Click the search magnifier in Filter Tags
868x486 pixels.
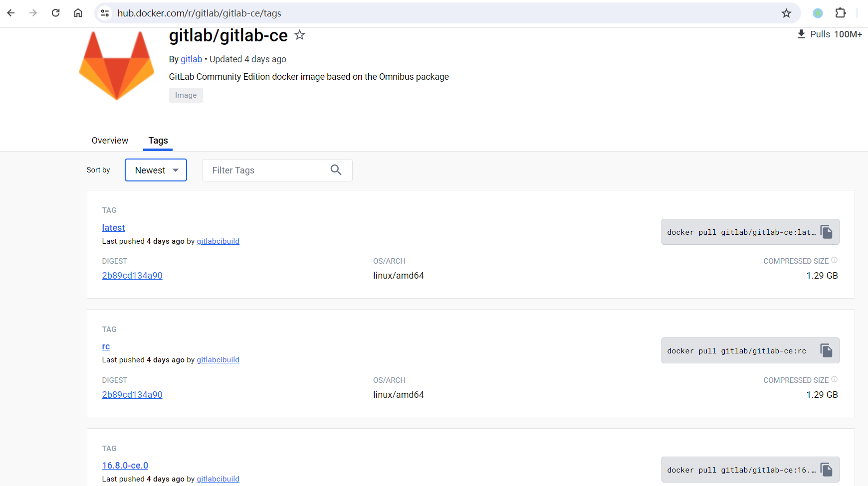click(336, 170)
